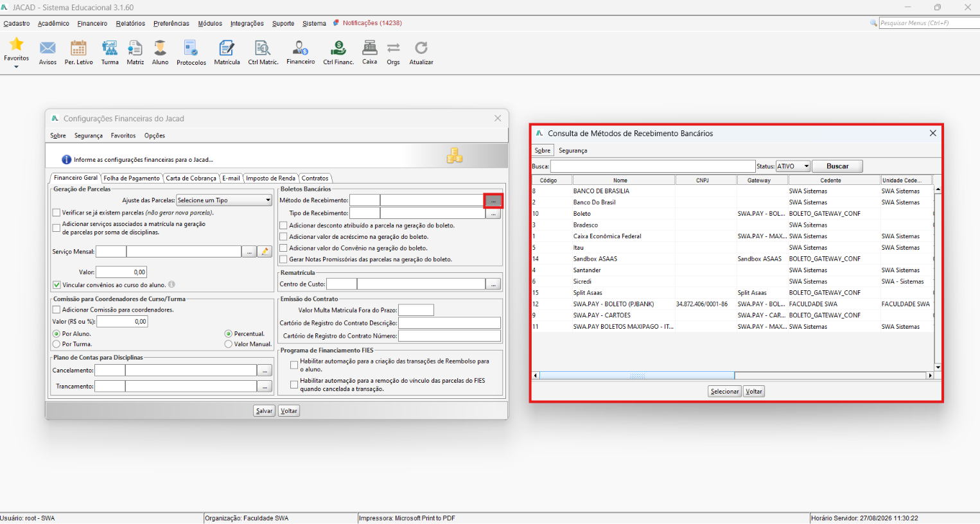Toggle Verificar se já existem parcelas checkbox

[x=57, y=213]
